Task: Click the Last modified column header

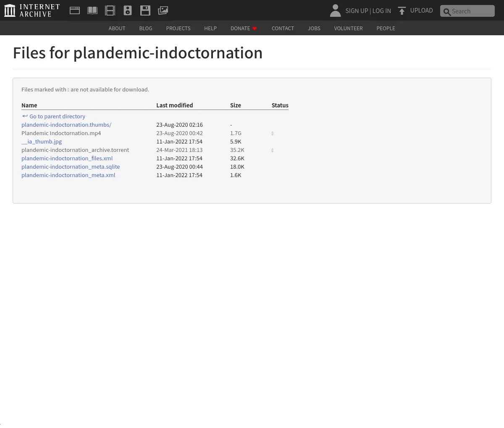Action: point(175,105)
